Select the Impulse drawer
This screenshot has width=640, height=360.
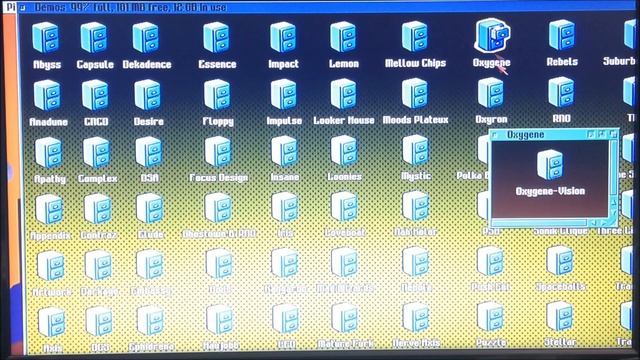(284, 95)
